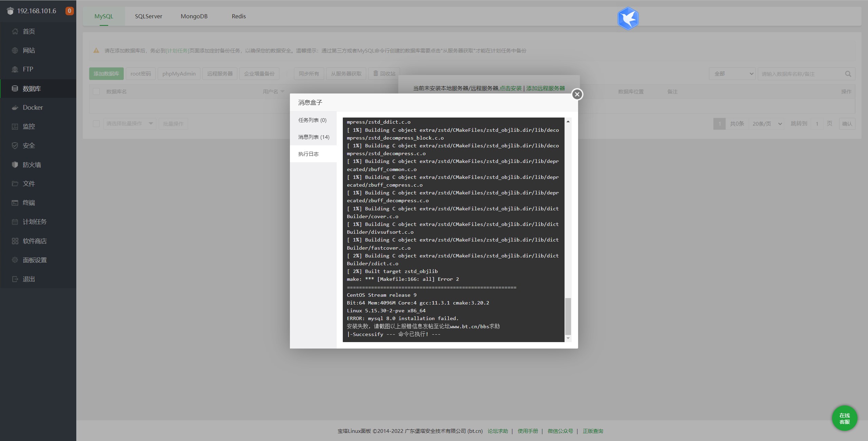Close the 消息盒子 dialog

(x=577, y=94)
